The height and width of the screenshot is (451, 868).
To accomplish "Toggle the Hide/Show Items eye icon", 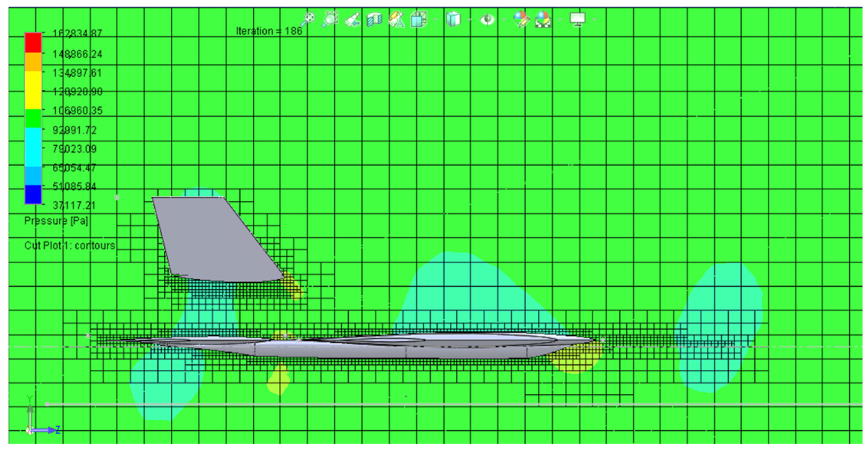I will coord(487,20).
